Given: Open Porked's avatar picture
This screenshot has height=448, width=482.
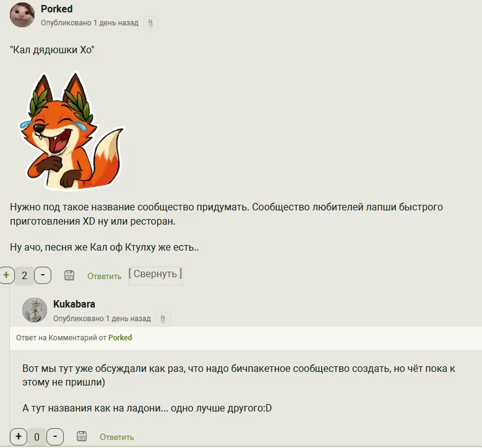Looking at the screenshot, I should (x=22, y=15).
